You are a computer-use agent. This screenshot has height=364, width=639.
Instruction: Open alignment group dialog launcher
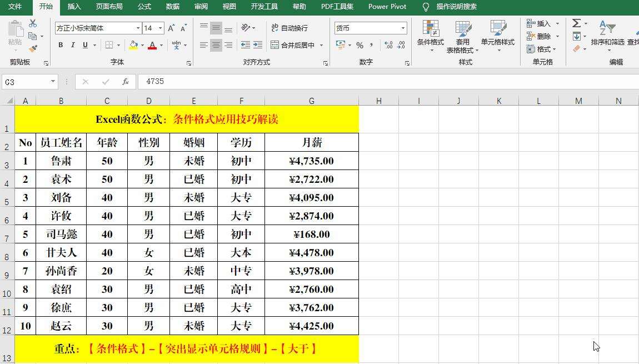(x=325, y=63)
